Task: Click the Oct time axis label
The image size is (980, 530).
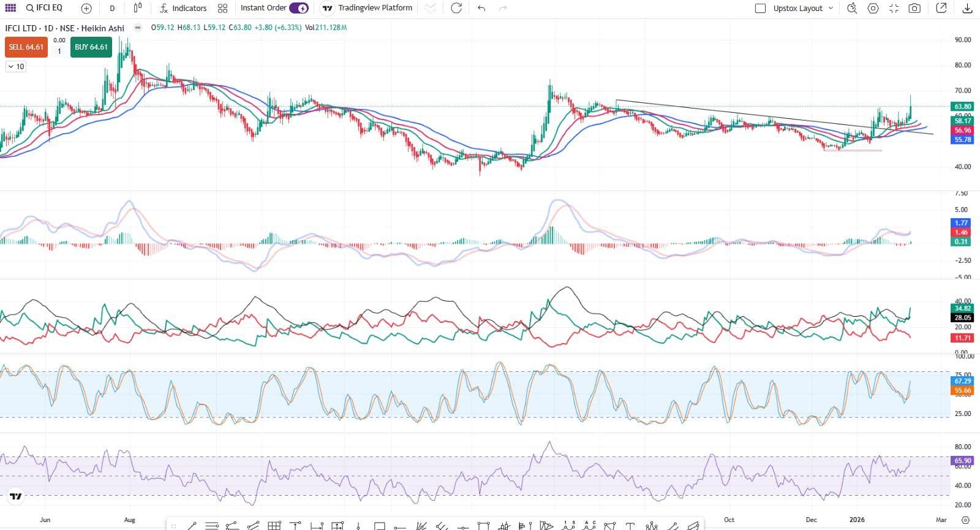Action: 729,520
